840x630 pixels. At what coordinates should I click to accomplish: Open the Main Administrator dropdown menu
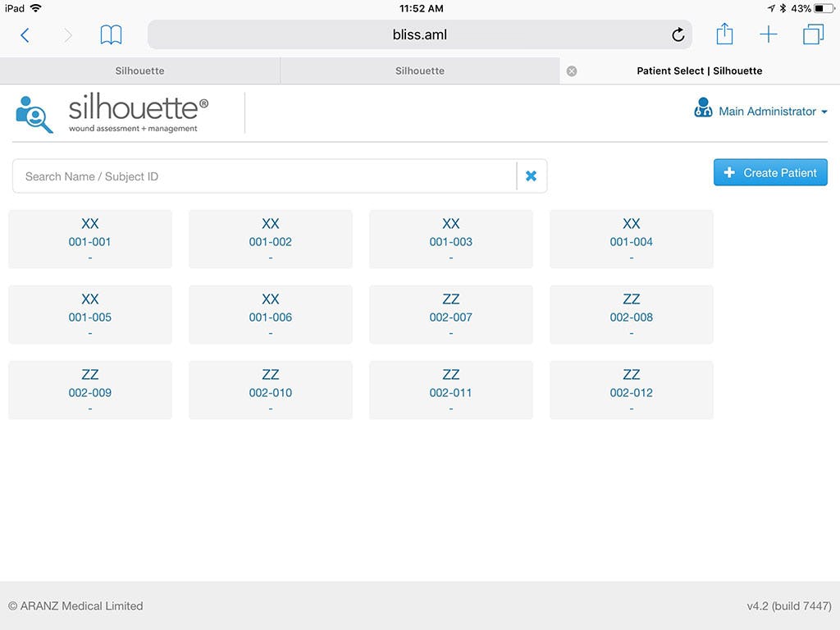(824, 111)
